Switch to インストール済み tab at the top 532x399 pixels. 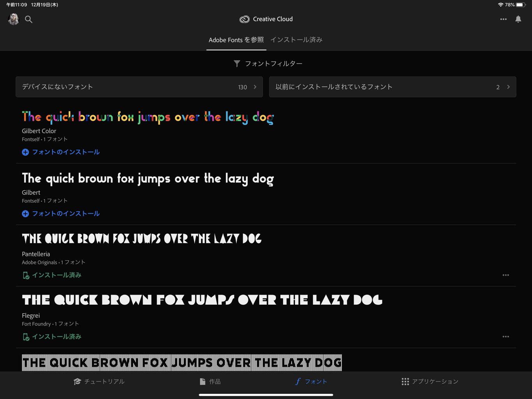(x=296, y=40)
